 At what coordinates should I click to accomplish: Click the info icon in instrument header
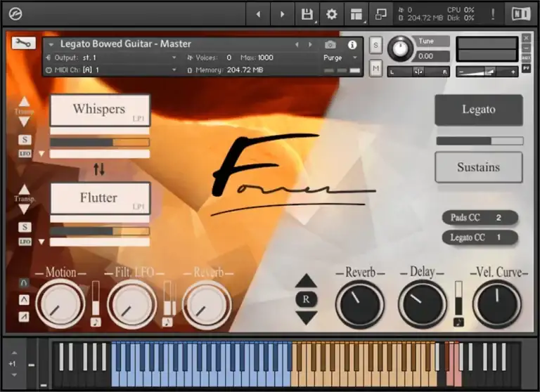(x=352, y=45)
